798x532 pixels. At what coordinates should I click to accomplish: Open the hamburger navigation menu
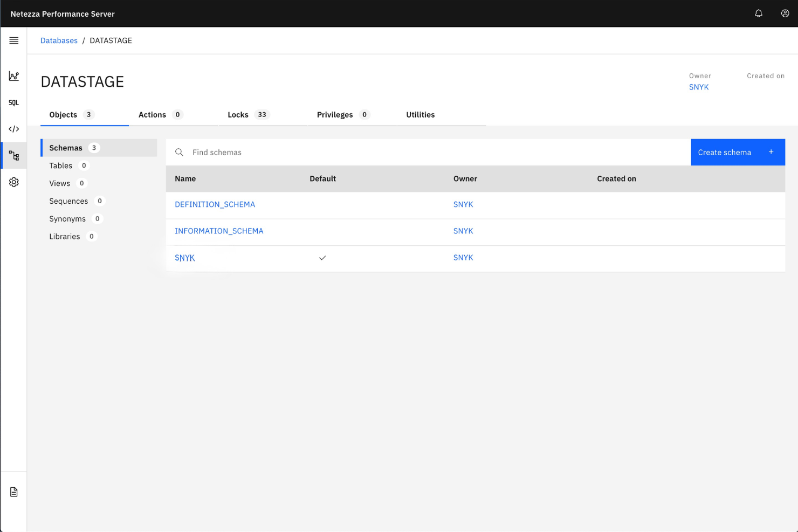13,40
